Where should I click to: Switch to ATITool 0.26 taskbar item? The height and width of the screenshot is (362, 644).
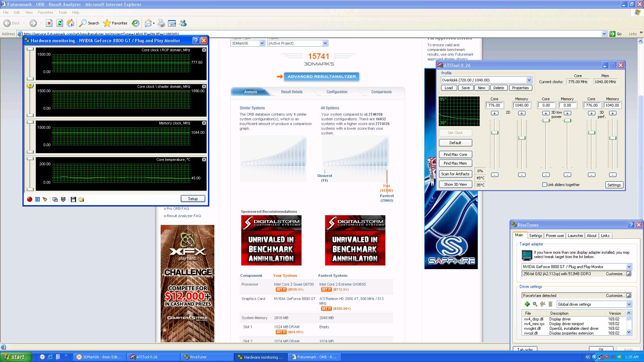coord(153,357)
